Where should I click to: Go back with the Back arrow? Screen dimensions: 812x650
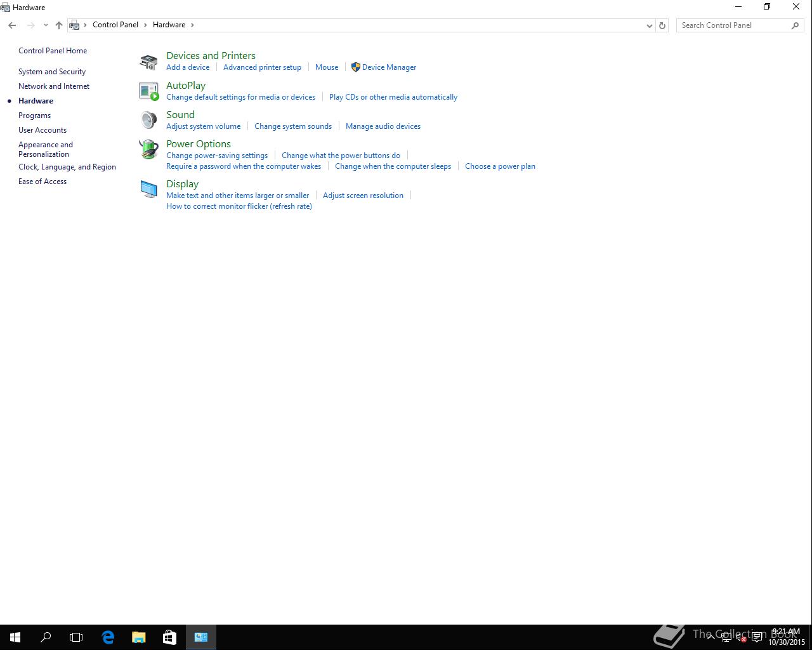12,25
